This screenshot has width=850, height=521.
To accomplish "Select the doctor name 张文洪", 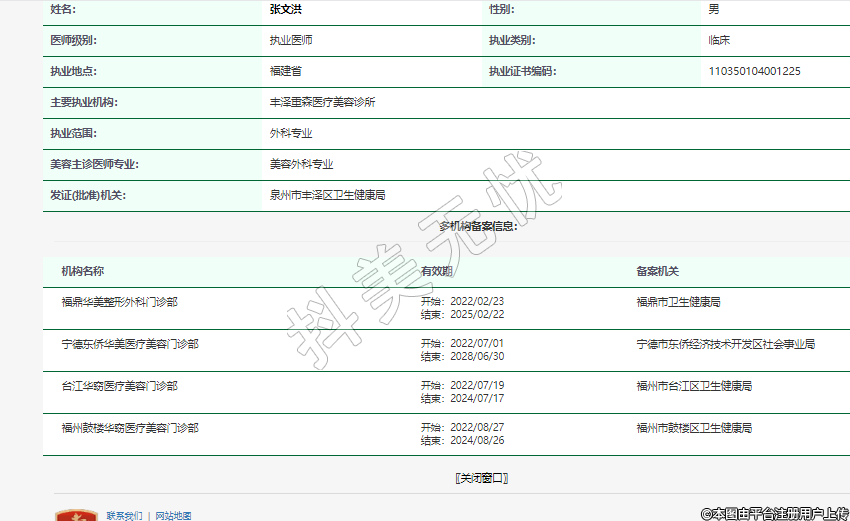I will [x=285, y=9].
